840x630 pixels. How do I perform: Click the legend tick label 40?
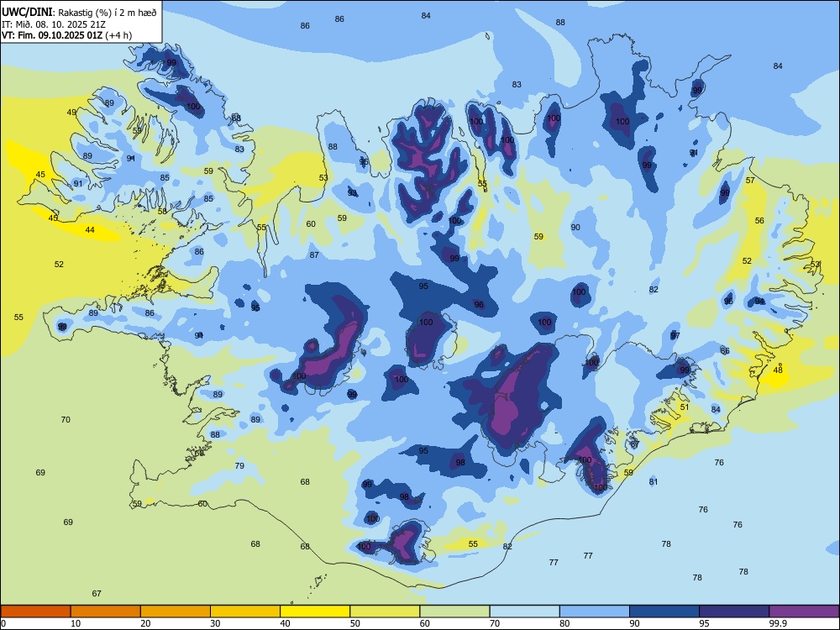coord(286,623)
